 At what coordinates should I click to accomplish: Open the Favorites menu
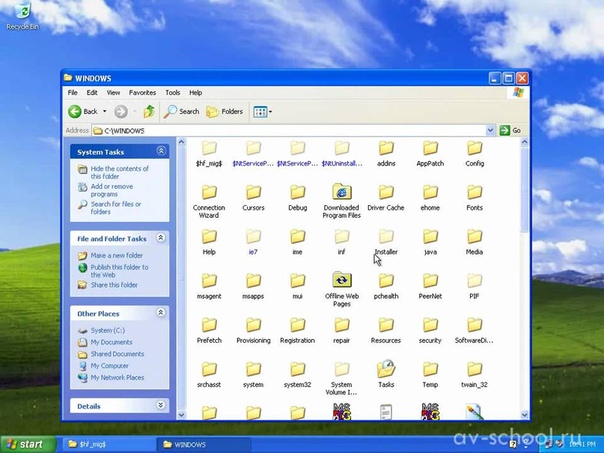143,92
